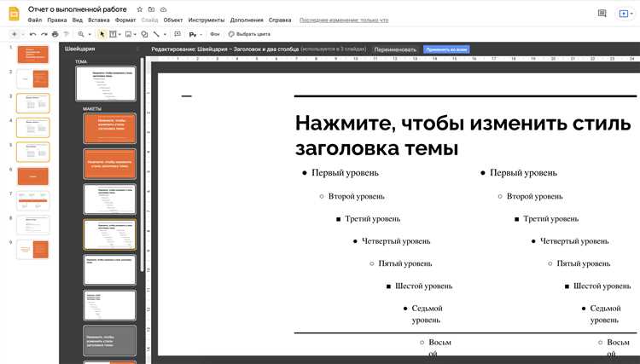
Task: Click Четвертый уровень in left column
Action: [396, 241]
